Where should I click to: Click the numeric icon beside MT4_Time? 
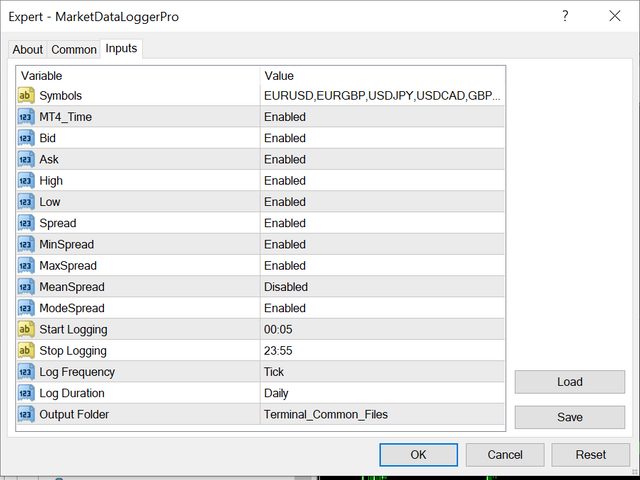coord(26,117)
